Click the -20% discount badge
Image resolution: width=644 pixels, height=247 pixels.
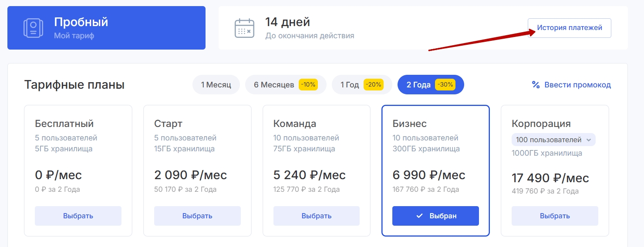[x=373, y=85]
